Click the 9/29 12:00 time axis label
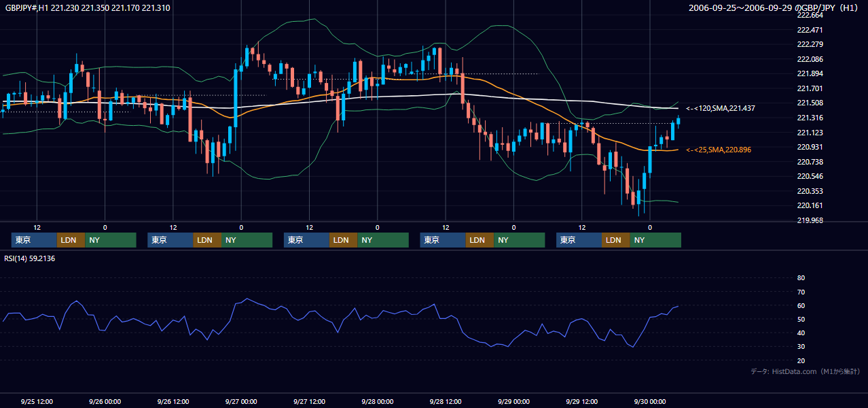 (581, 401)
